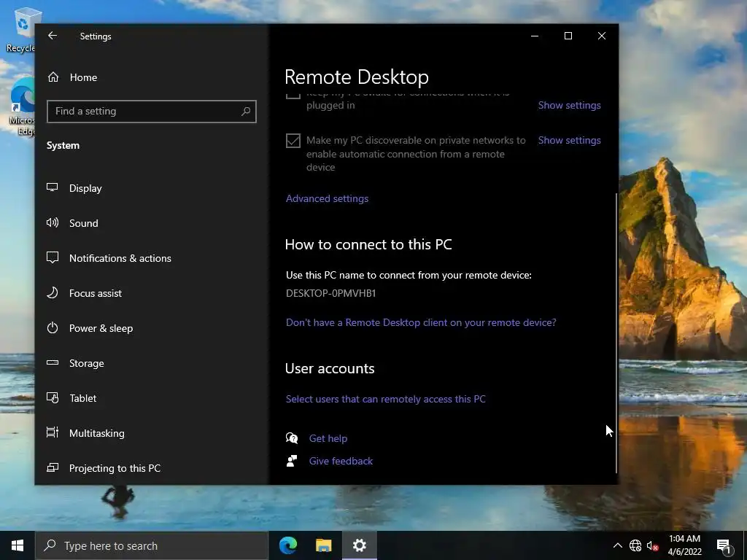Select the Display monitor icon

[53, 187]
